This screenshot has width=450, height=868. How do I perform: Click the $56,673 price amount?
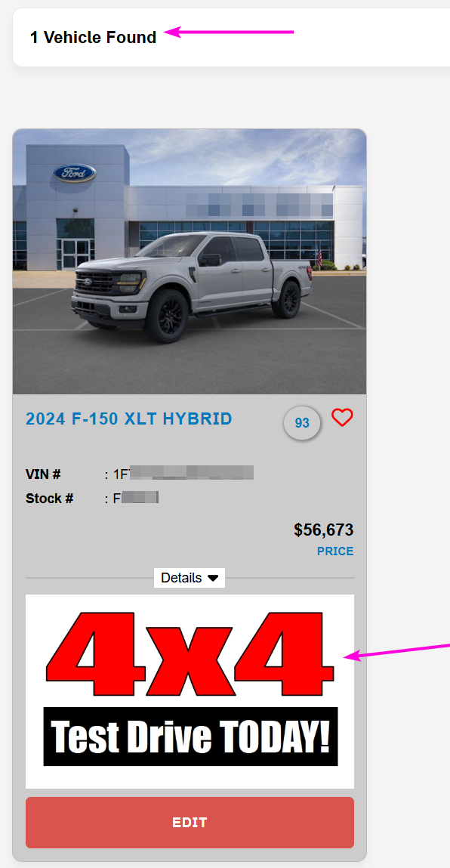pyautogui.click(x=324, y=530)
